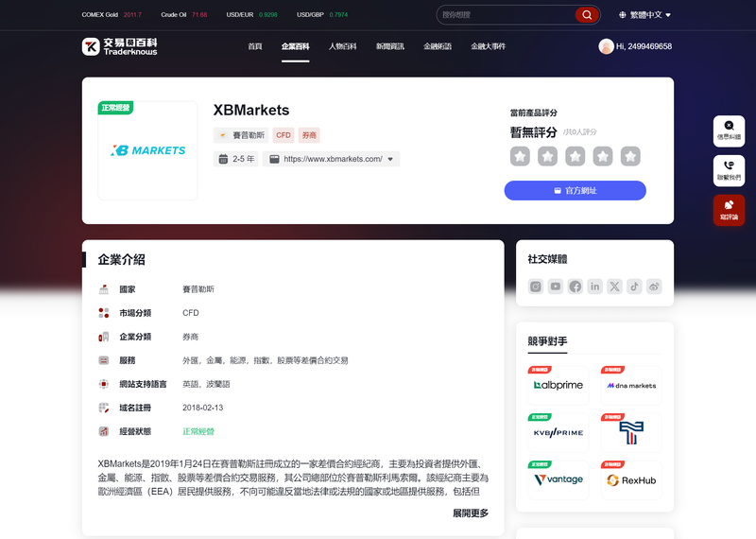The width and height of the screenshot is (756, 539).
Task: Click the 賽普勒斯 country tag
Action: pos(241,135)
